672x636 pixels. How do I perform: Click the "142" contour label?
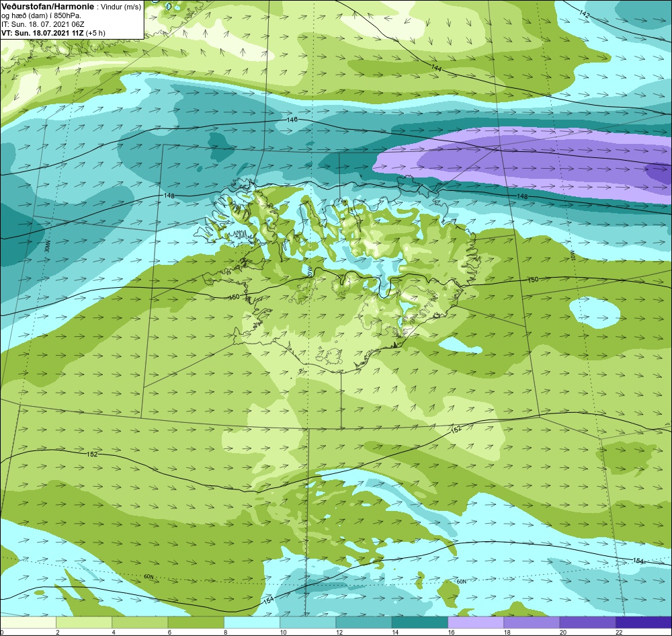(x=585, y=14)
